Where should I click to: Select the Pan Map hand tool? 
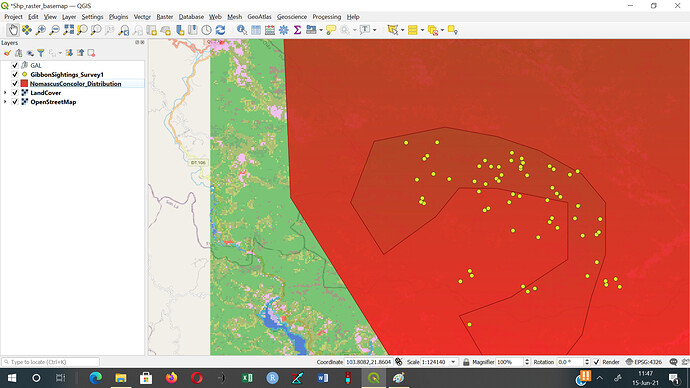coord(13,30)
